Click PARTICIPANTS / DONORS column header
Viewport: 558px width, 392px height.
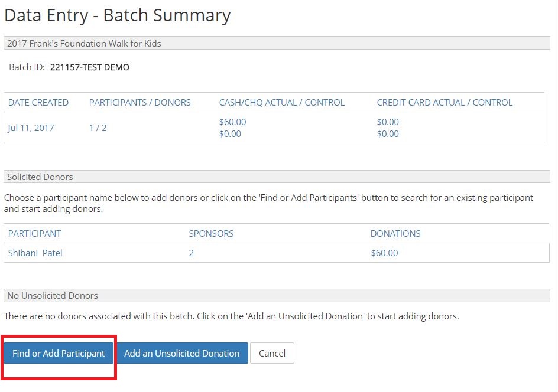140,102
